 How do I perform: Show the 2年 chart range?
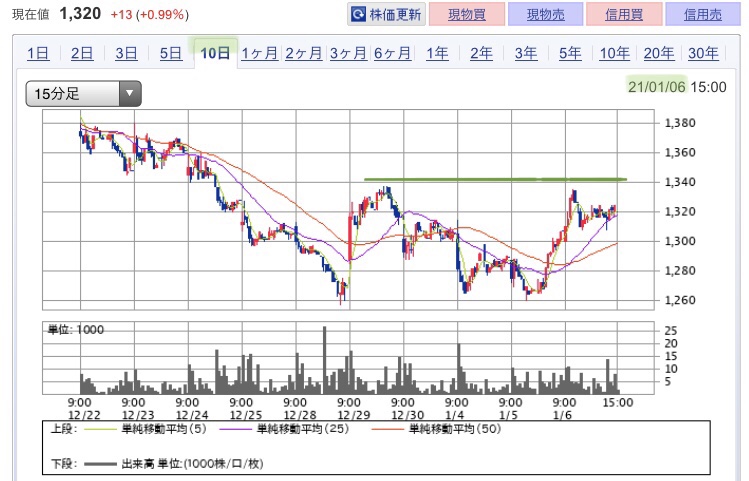click(482, 53)
